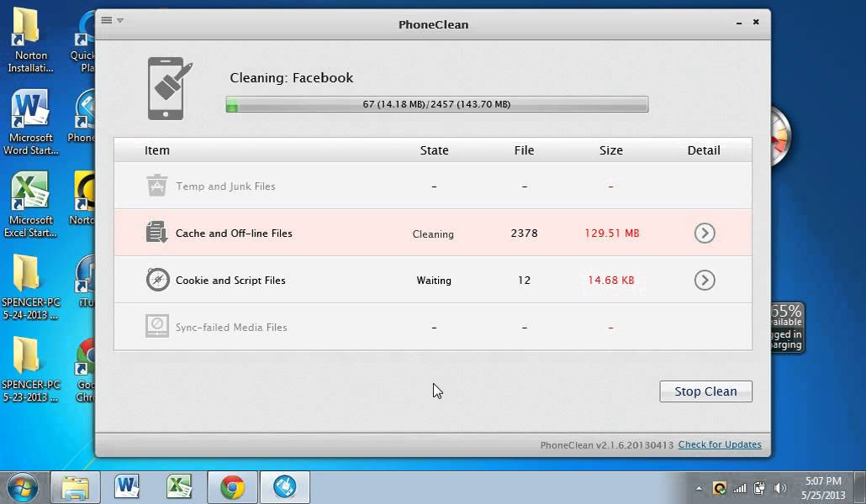Click the power plug tray icon

point(760,488)
